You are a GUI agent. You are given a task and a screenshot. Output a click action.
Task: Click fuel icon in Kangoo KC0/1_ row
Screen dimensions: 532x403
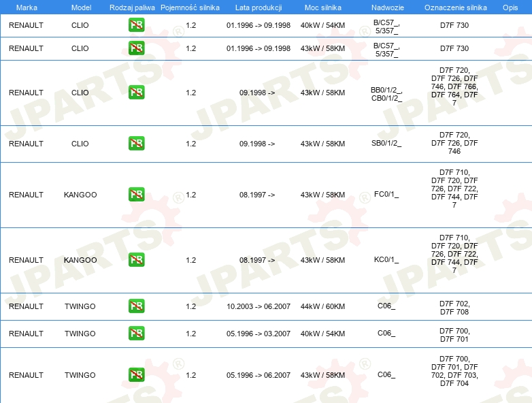pos(136,260)
